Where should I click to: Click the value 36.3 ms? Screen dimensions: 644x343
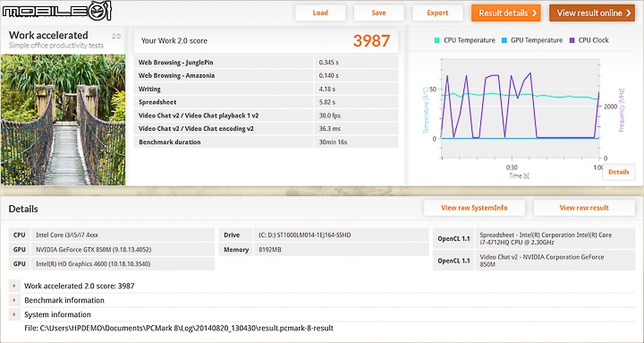(x=330, y=128)
